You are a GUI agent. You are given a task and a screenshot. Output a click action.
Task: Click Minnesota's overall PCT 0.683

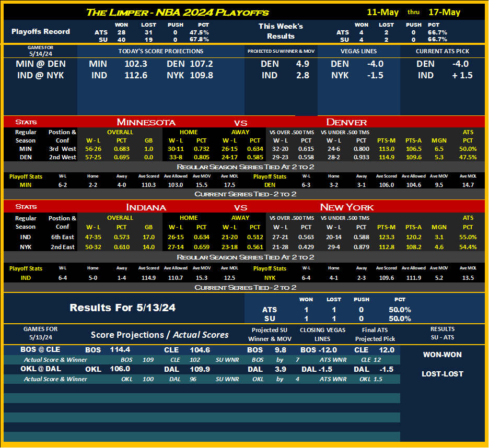pyautogui.click(x=122, y=149)
